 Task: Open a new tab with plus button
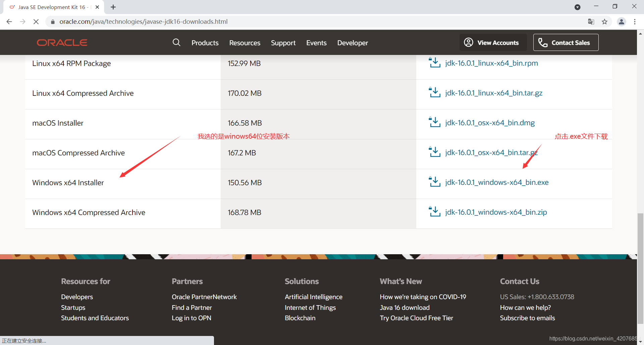(113, 7)
